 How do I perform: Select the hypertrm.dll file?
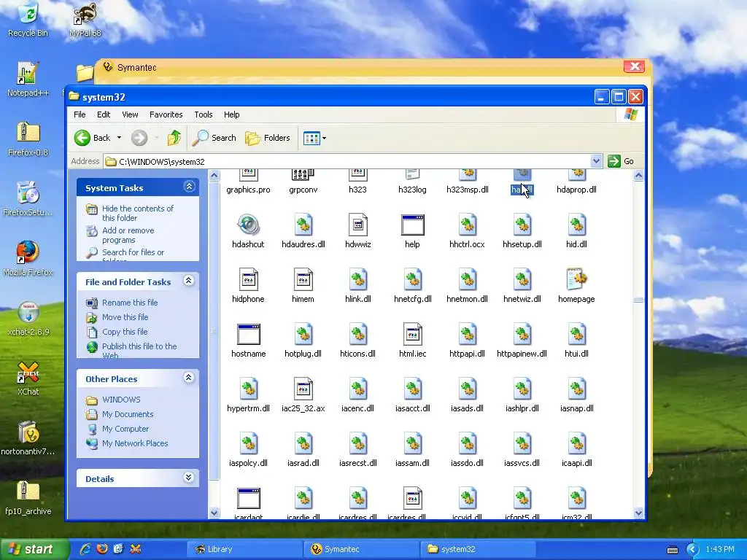tap(248, 396)
